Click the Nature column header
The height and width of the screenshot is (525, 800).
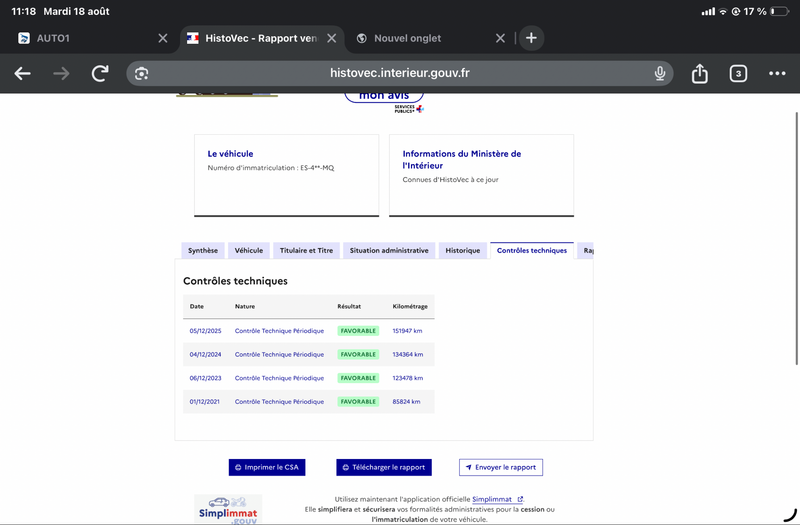coord(244,307)
